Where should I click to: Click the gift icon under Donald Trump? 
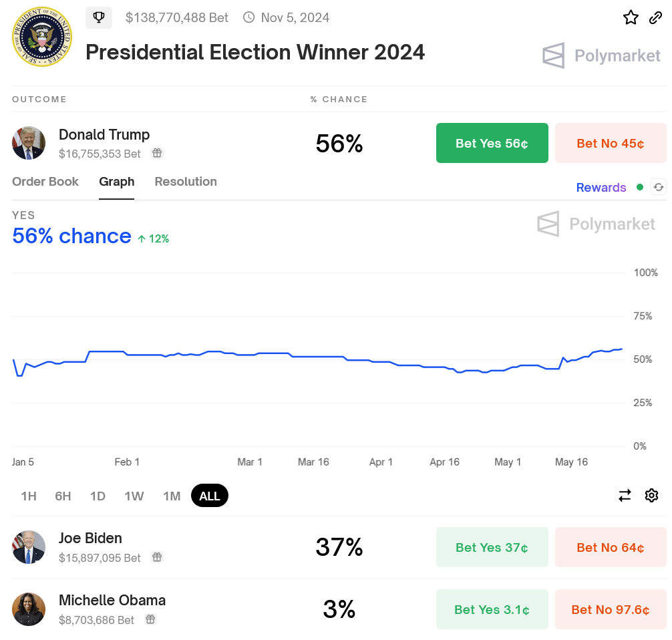[157, 153]
